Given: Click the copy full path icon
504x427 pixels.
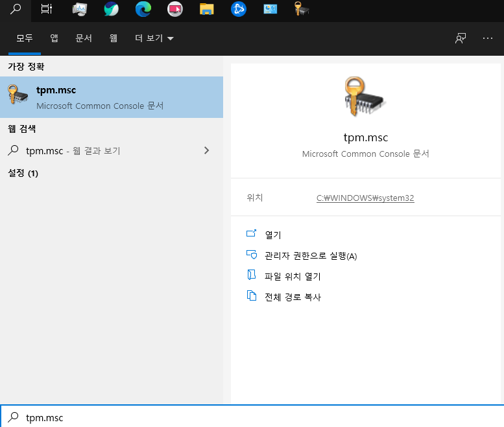Looking at the screenshot, I should 252,295.
